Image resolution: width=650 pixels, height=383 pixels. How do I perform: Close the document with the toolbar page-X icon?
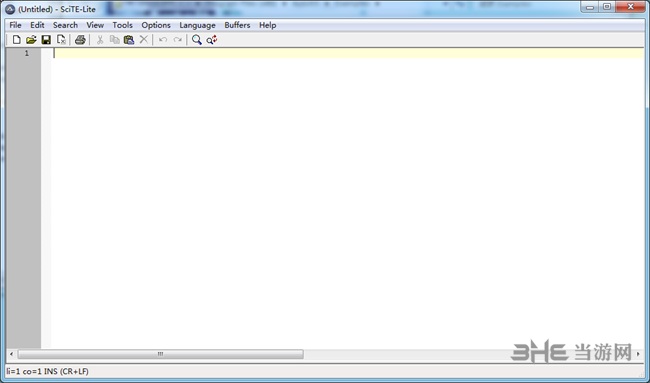pyautogui.click(x=61, y=40)
